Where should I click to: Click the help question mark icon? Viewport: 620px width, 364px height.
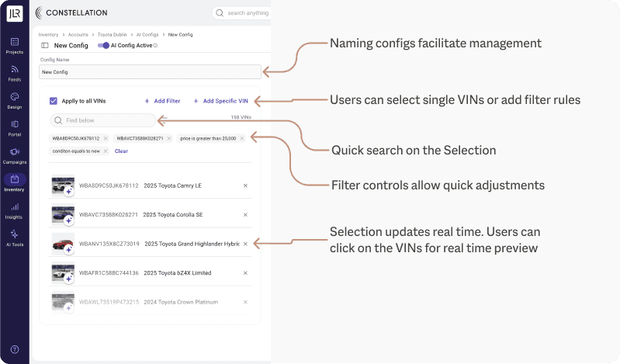tap(14, 349)
